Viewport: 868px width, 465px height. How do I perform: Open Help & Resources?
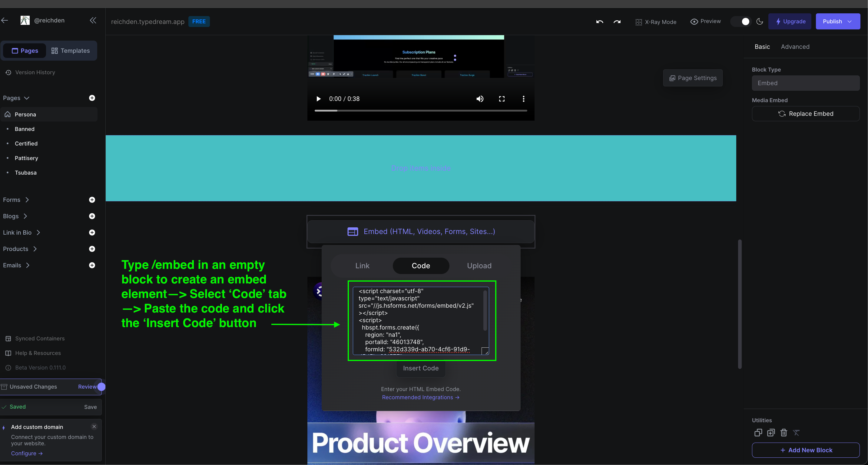(33, 353)
